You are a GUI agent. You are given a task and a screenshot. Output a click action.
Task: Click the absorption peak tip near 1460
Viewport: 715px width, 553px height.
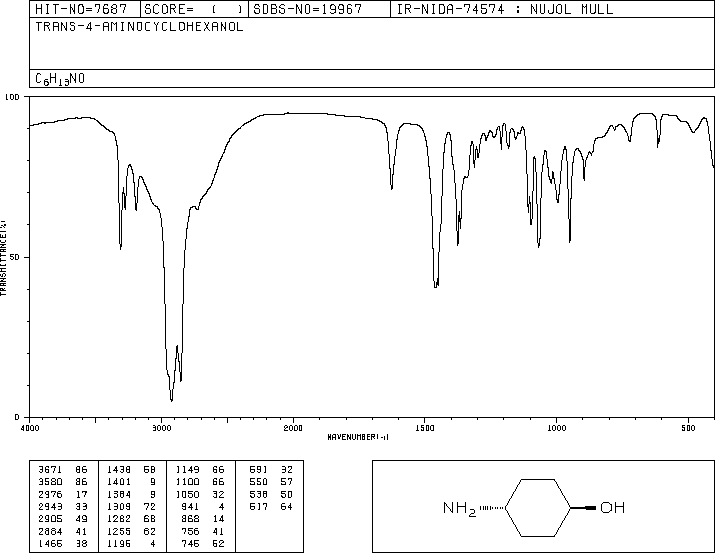click(436, 286)
